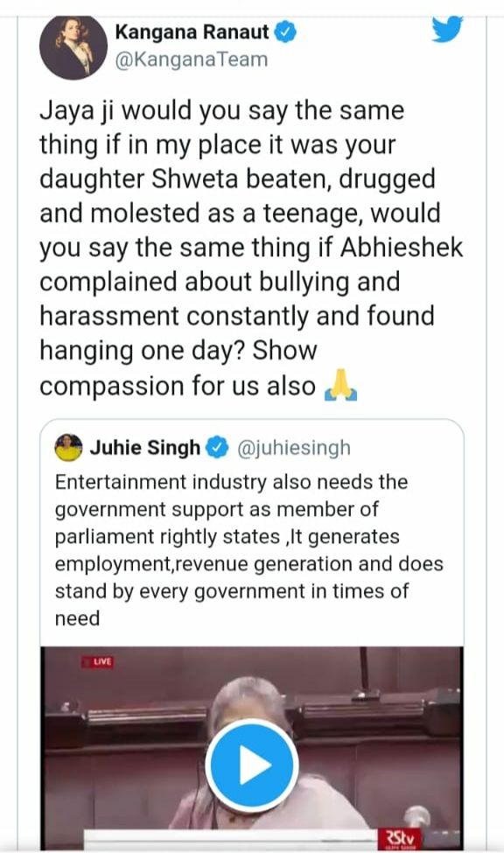Open Juhie Singh's profile avatar
This screenshot has width=504, height=853.
click(69, 447)
